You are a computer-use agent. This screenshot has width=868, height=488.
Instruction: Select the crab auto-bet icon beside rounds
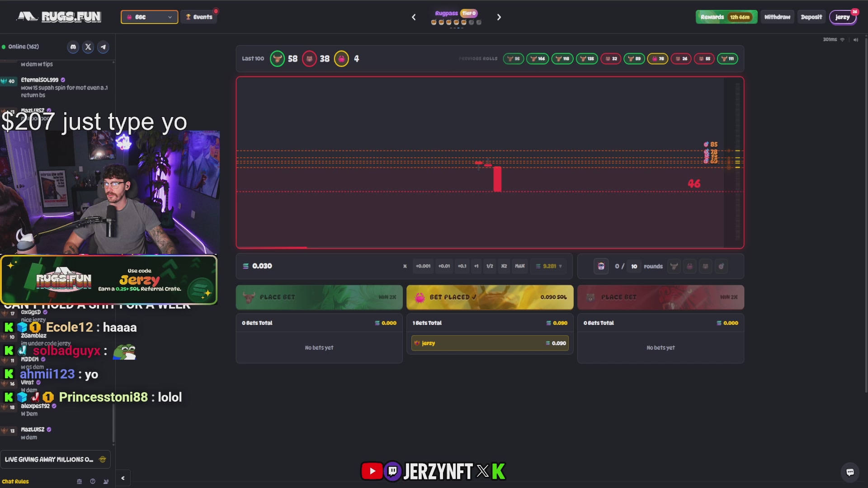click(x=689, y=266)
